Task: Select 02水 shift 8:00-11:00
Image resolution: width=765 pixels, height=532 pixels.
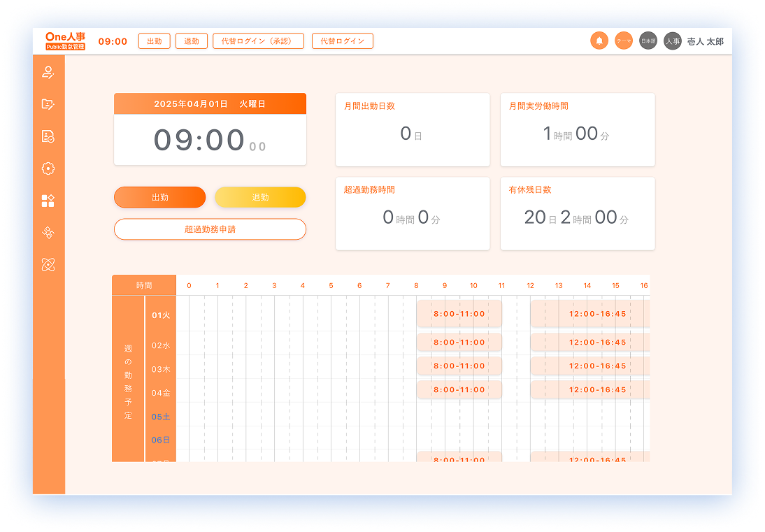Action: (459, 343)
